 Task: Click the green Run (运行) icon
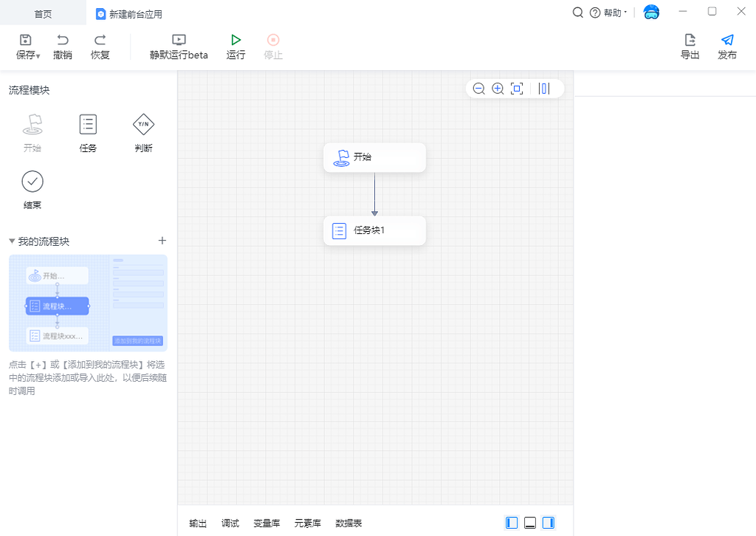coord(236,40)
